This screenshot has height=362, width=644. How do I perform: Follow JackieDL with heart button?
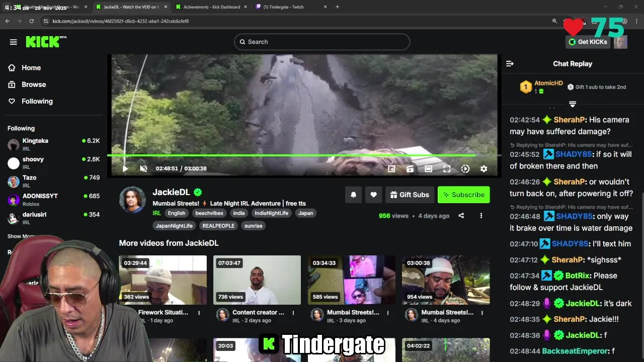373,195
